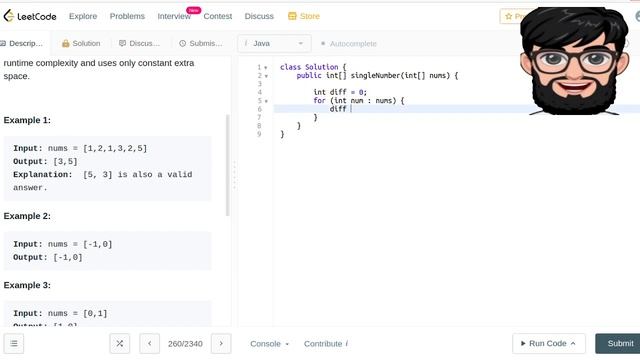Click the 'Example 2:' heading
Image resolution: width=640 pixels, height=360 pixels.
click(x=27, y=216)
